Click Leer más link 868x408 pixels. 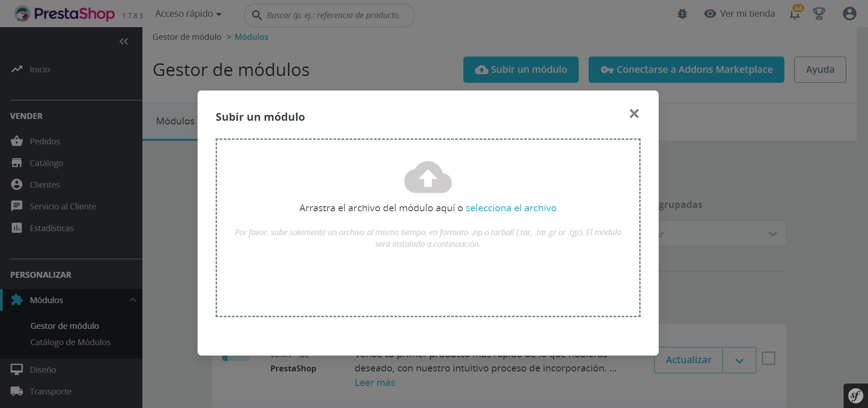pyautogui.click(x=375, y=383)
